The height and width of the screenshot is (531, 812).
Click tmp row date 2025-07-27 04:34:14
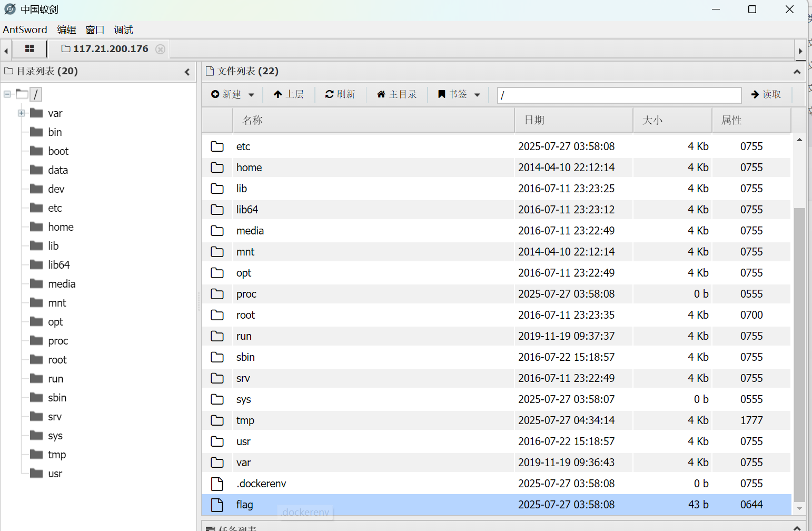pos(566,420)
